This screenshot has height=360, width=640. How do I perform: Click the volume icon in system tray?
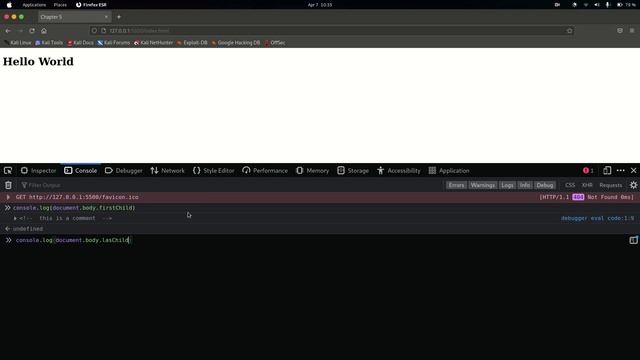point(597,5)
